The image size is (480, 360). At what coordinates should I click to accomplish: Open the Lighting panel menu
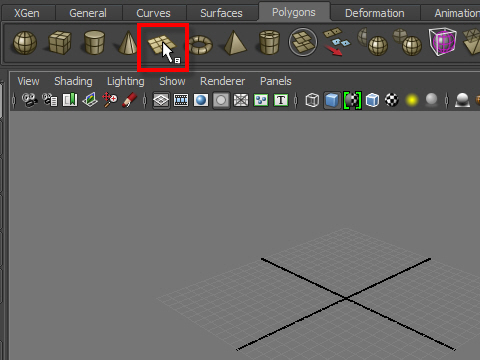pyautogui.click(x=126, y=81)
